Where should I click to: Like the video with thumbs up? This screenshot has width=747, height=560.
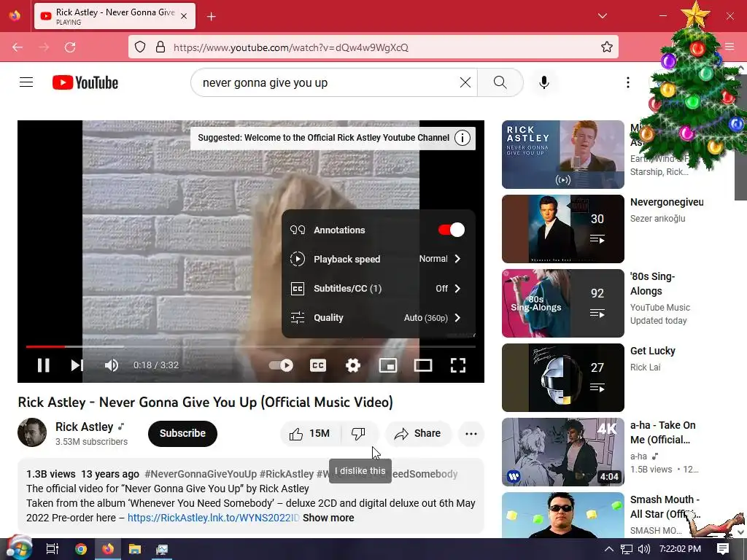[x=310, y=434]
